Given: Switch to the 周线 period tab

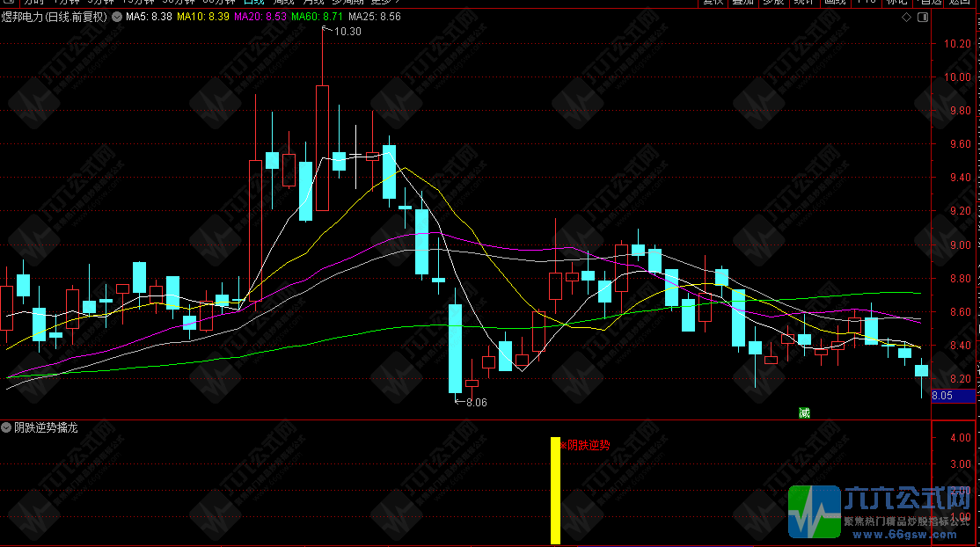Looking at the screenshot, I should [x=283, y=3].
